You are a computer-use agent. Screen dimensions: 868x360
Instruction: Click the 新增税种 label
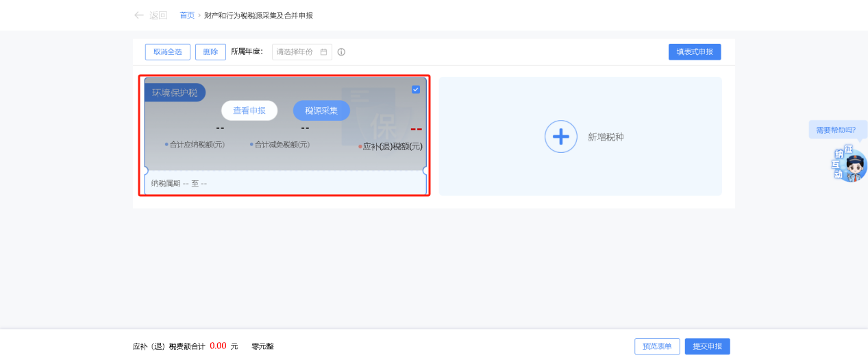click(x=606, y=137)
